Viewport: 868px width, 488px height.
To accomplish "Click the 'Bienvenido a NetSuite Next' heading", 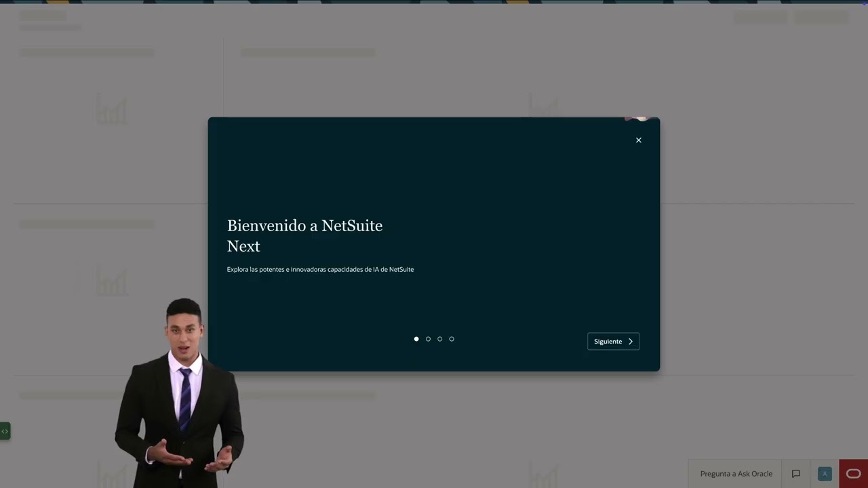I will [304, 235].
